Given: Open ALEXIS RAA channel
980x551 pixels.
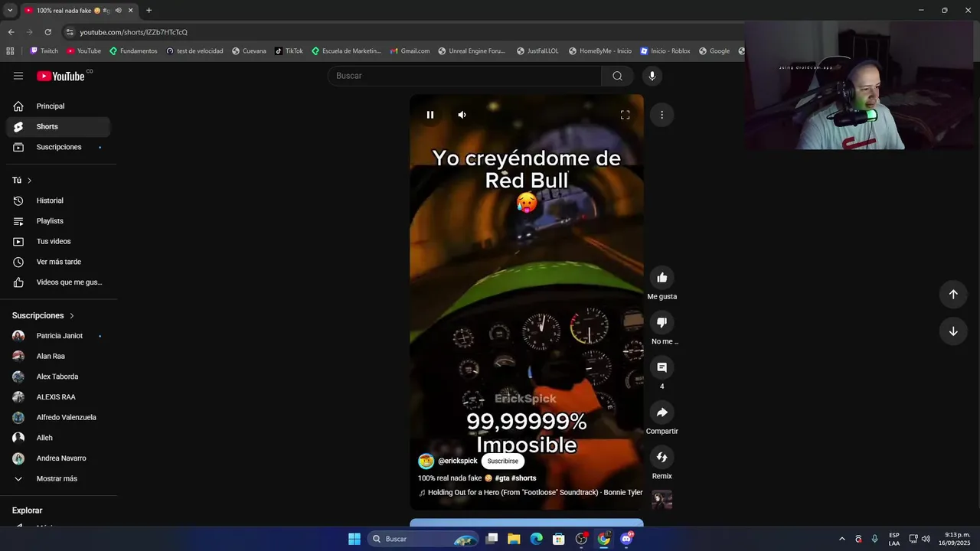Looking at the screenshot, I should [58, 397].
